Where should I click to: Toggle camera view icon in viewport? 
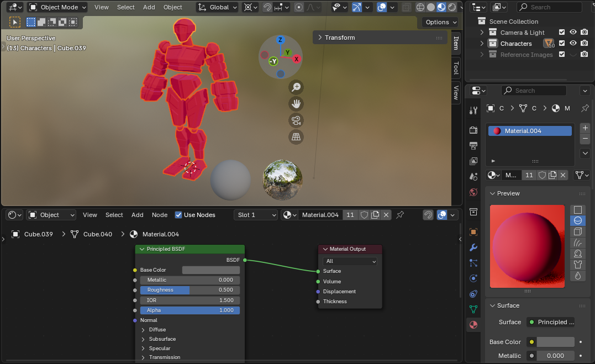[x=296, y=120]
